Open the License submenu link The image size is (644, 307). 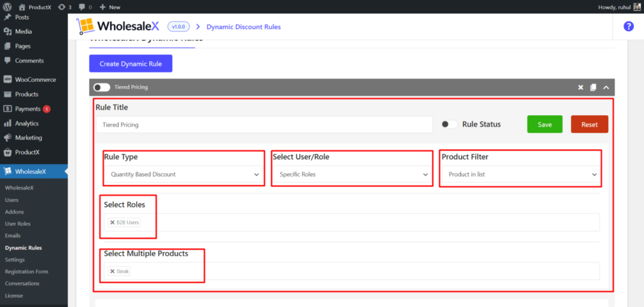coord(14,296)
